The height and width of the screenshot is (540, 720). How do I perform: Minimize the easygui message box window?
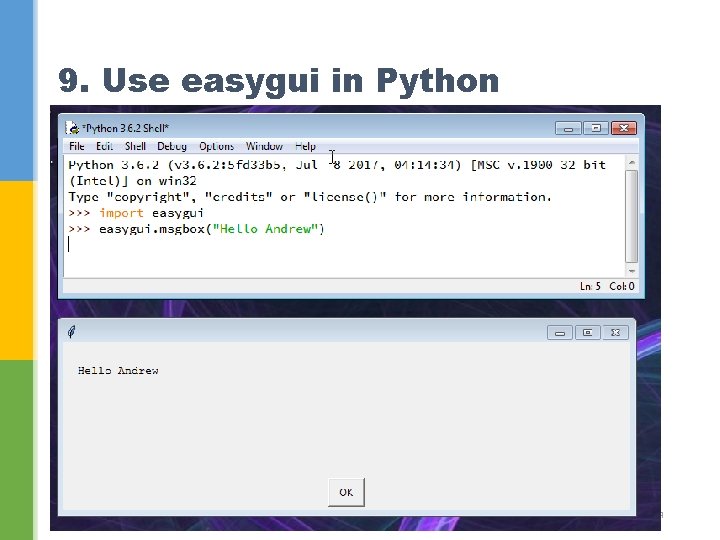coord(560,332)
